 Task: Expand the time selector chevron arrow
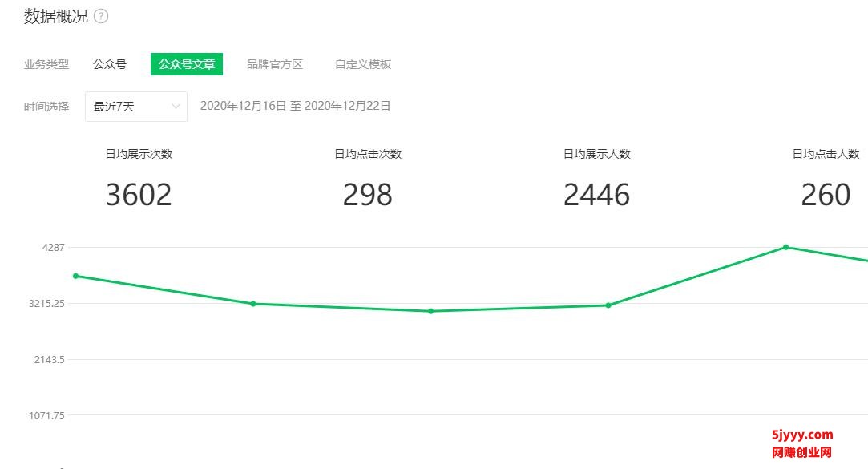pos(176,107)
